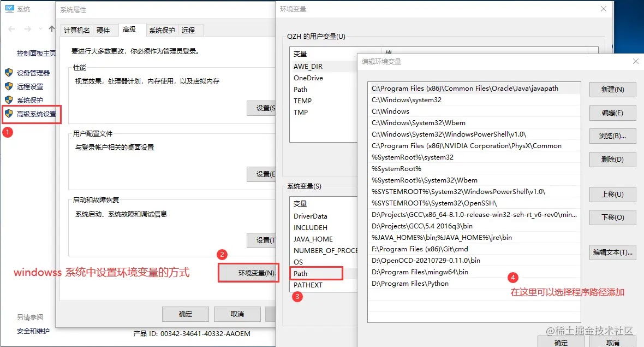
Task: Open 远程设置 link in sidebar
Action: (x=30, y=86)
